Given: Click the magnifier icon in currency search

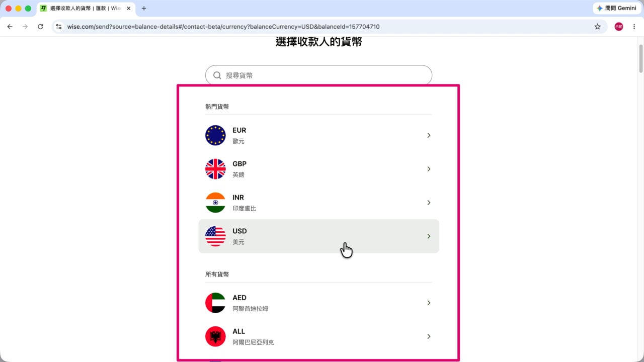Looking at the screenshot, I should 217,75.
